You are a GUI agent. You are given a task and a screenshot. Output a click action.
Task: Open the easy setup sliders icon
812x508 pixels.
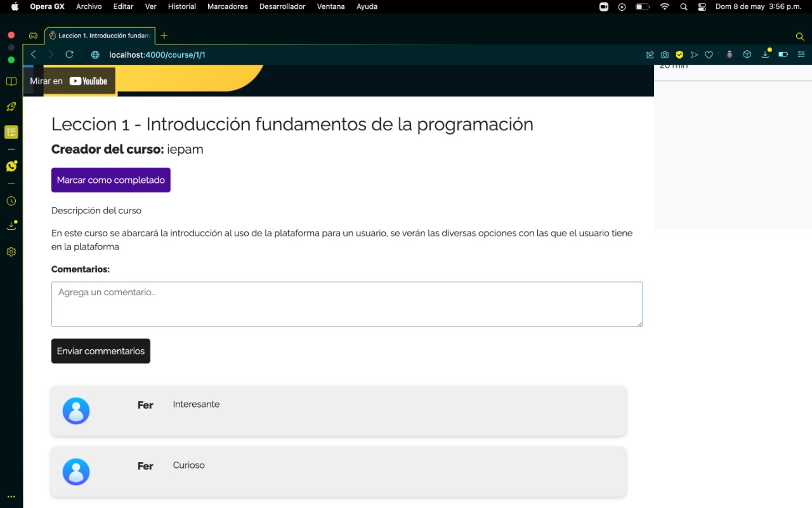pyautogui.click(x=802, y=55)
